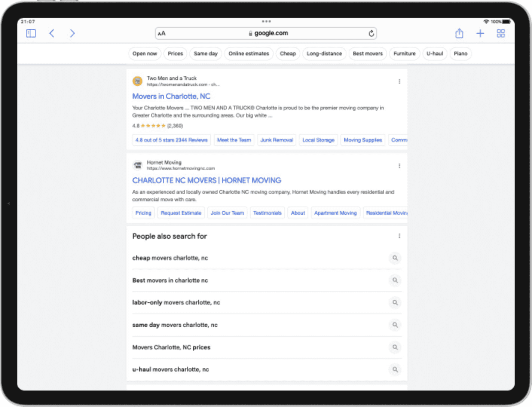Screen dimensions: 532x407
Task: Click search icon beside u-haul movers
Action: pos(395,369)
